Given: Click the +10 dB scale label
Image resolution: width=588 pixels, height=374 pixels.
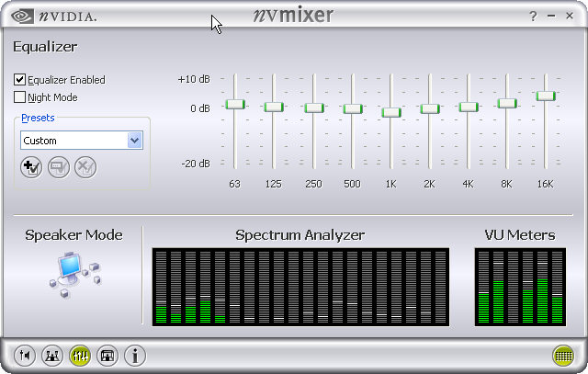Looking at the screenshot, I should click(x=194, y=79).
